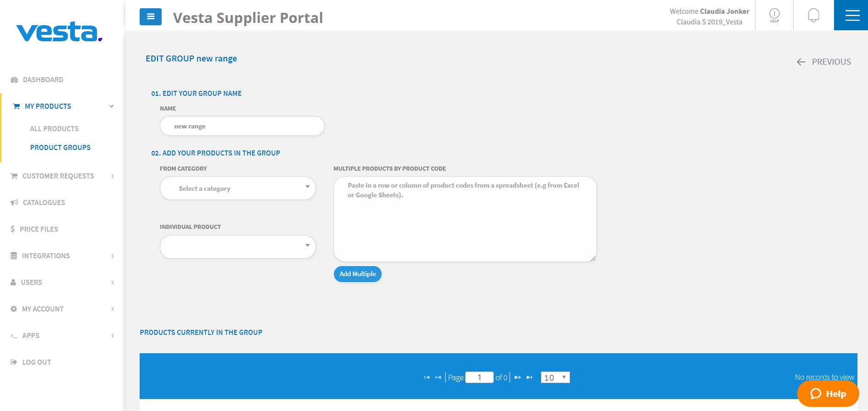Go back using the Previous link
Image resolution: width=868 pixels, height=411 pixels.
pyautogui.click(x=824, y=62)
